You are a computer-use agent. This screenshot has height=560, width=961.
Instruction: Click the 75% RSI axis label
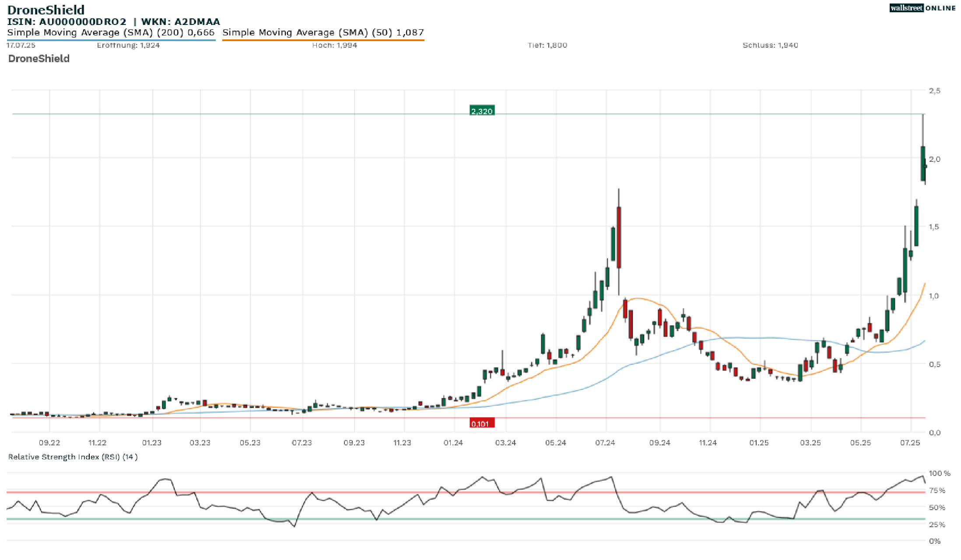tap(937, 490)
